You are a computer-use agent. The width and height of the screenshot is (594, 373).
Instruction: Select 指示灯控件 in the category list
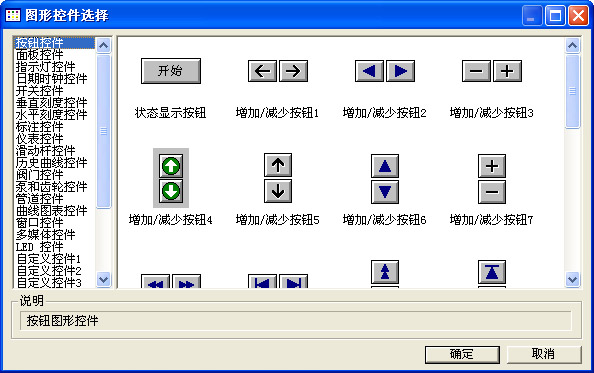(55, 67)
